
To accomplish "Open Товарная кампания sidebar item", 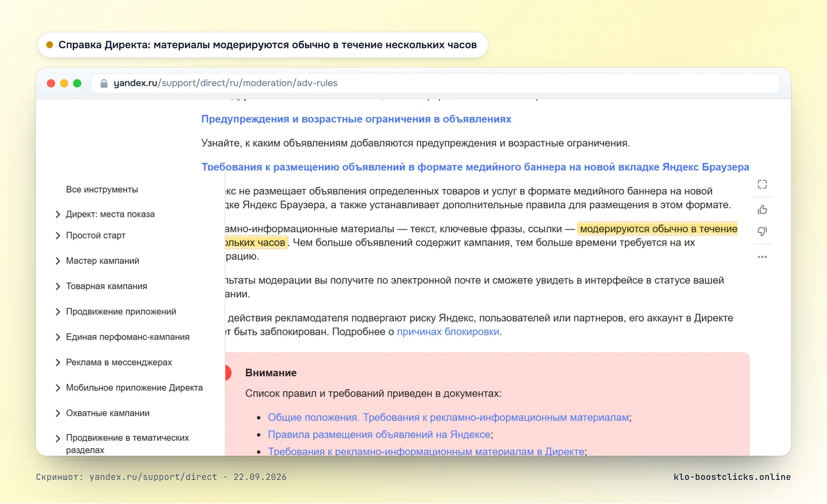I will [106, 286].
